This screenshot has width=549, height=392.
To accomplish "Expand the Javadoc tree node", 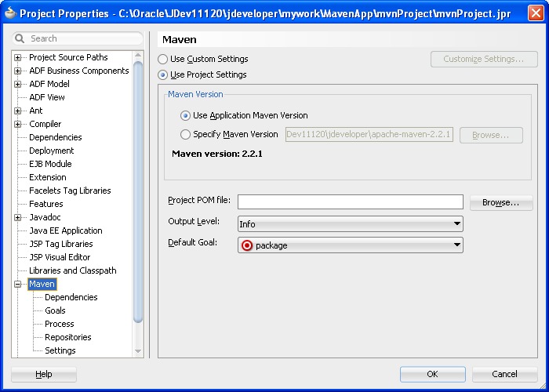I will (17, 217).
